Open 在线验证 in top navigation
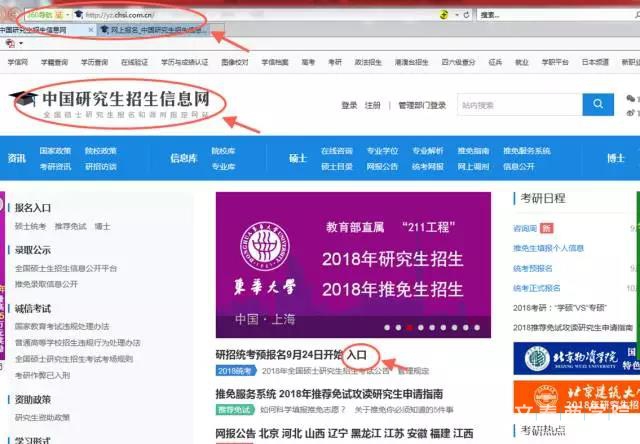The height and width of the screenshot is (444, 640). pos(134,62)
